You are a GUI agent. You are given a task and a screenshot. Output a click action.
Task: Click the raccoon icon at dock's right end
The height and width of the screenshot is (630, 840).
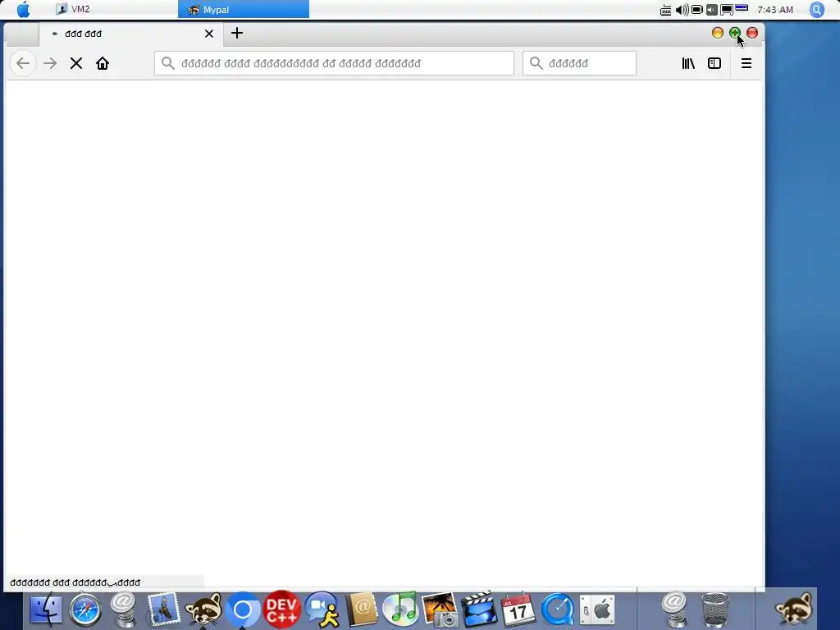coord(794,609)
